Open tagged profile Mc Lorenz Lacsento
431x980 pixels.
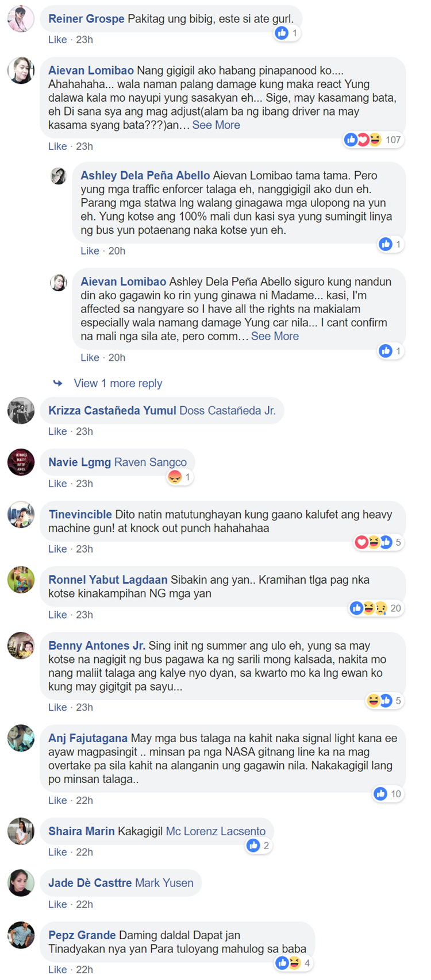[x=215, y=831]
